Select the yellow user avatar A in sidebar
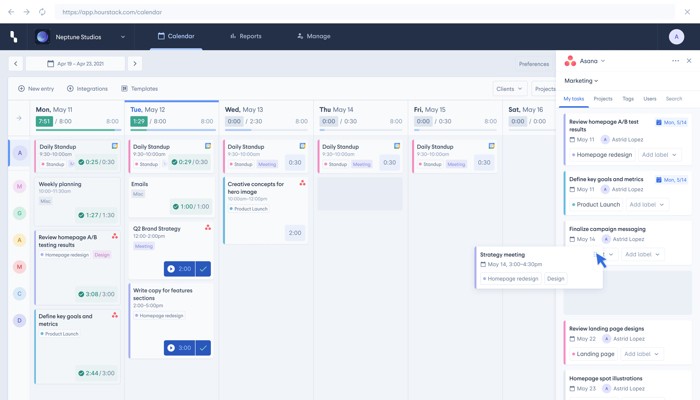Image resolution: width=700 pixels, height=400 pixels. [20, 240]
